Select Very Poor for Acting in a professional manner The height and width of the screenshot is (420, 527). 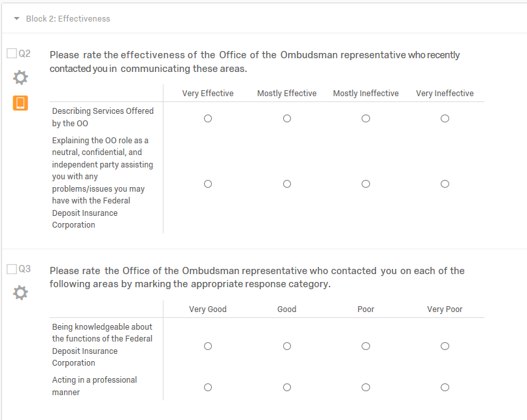445,387
